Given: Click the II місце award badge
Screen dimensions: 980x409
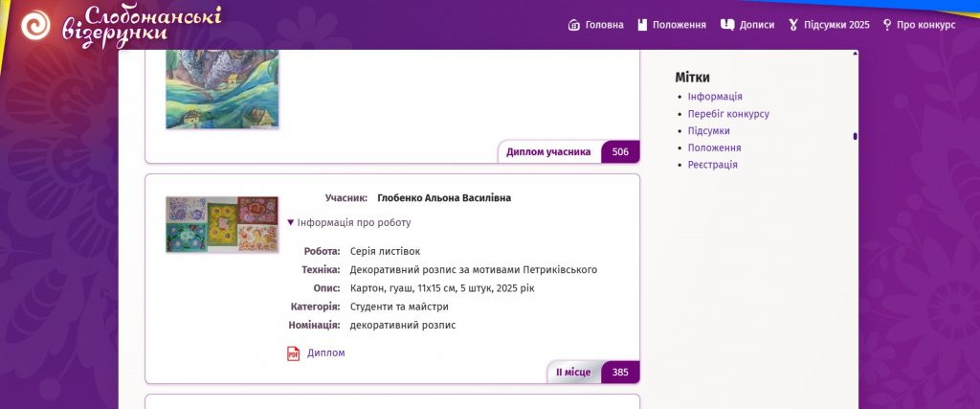Looking at the screenshot, I should [x=574, y=373].
